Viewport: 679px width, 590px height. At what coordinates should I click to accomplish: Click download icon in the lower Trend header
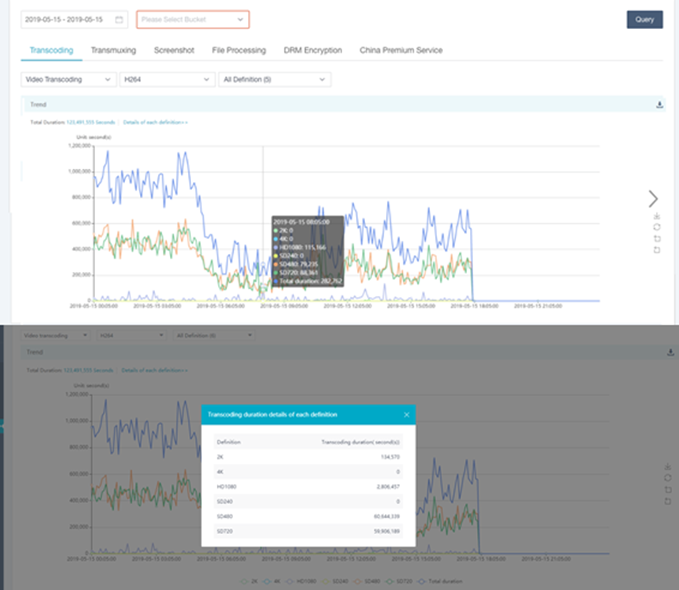coord(670,352)
